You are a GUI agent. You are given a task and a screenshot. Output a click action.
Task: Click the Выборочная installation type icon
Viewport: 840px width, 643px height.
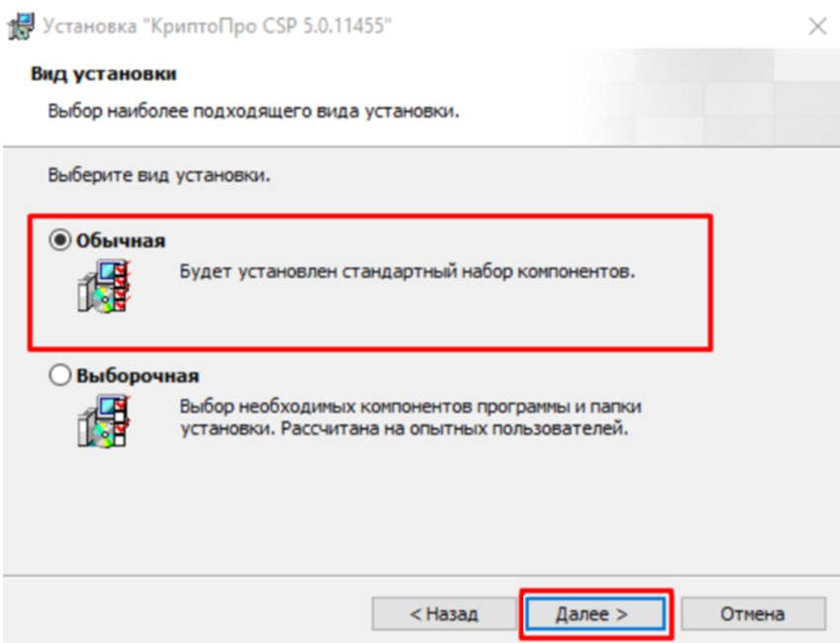pos(104,421)
